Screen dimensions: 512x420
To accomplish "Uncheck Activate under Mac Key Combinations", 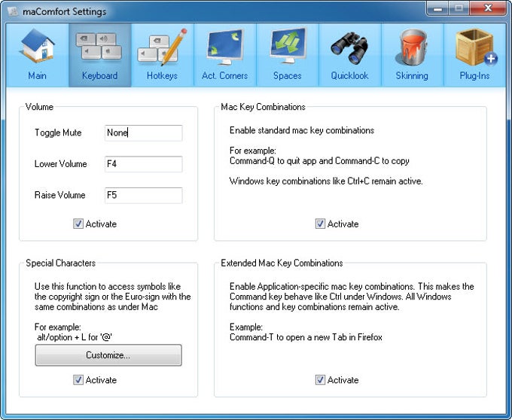I will point(320,224).
